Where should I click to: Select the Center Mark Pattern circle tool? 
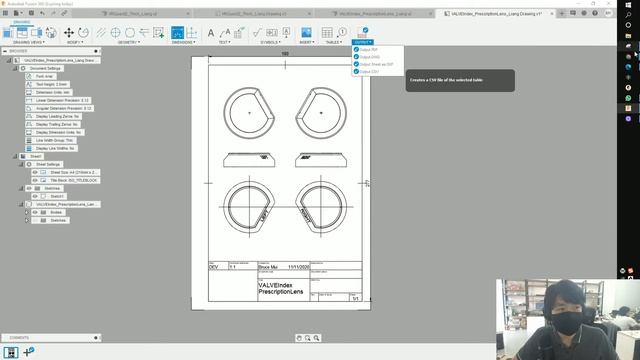tap(130, 33)
